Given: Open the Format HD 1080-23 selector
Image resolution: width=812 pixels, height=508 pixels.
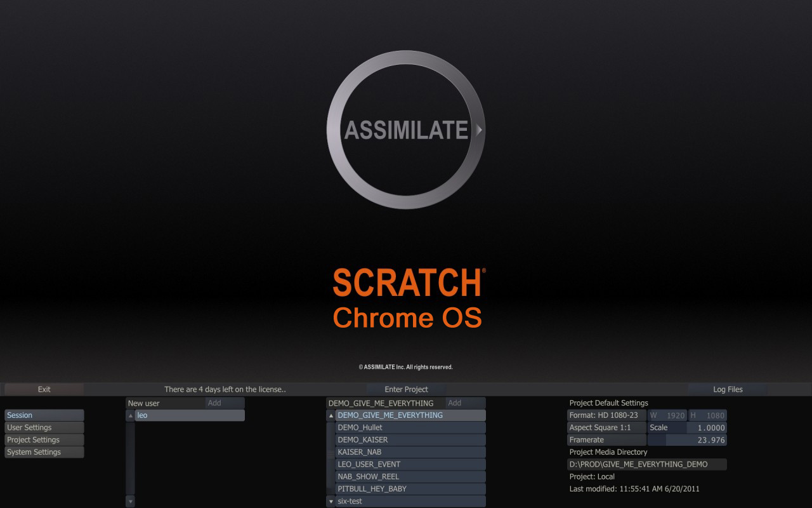Looking at the screenshot, I should pyautogui.click(x=606, y=415).
